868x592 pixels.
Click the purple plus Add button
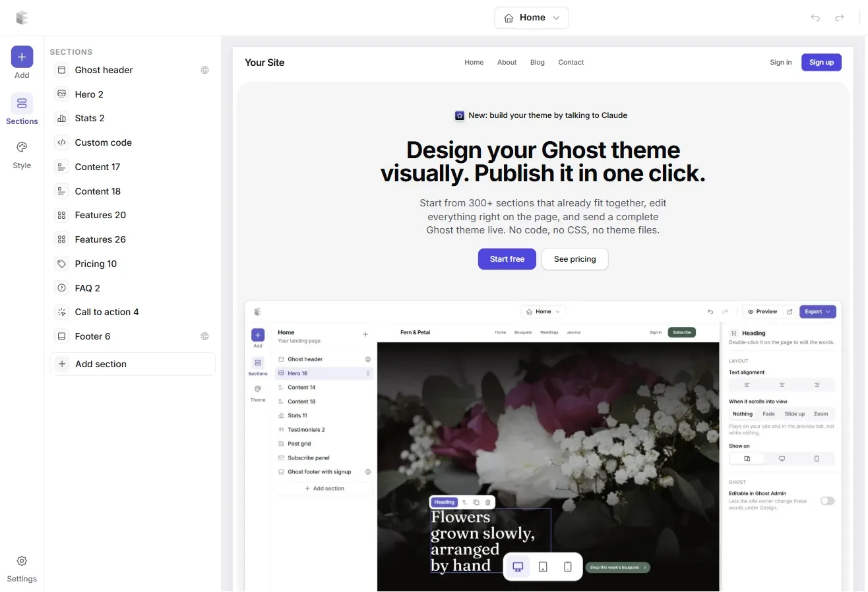coord(22,57)
